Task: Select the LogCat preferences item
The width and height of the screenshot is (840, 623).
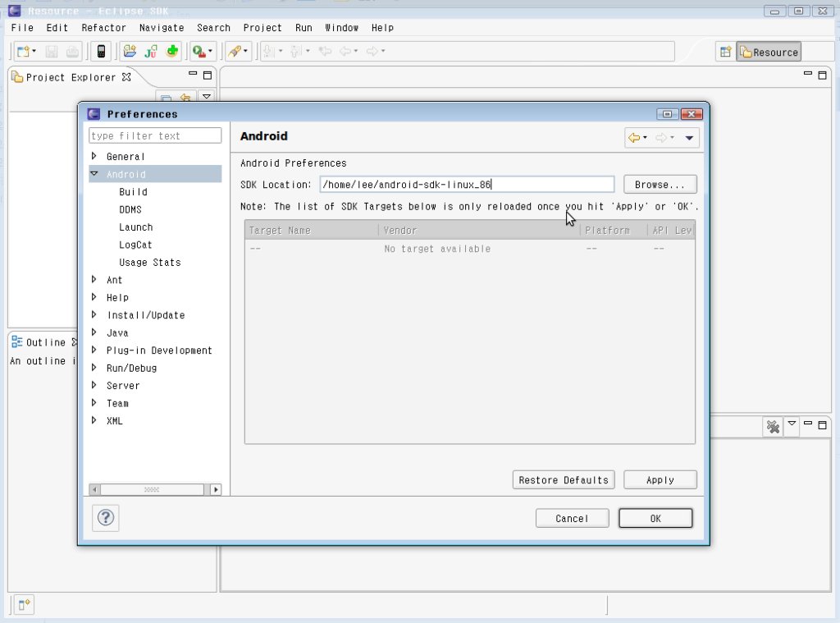Action: coord(135,245)
